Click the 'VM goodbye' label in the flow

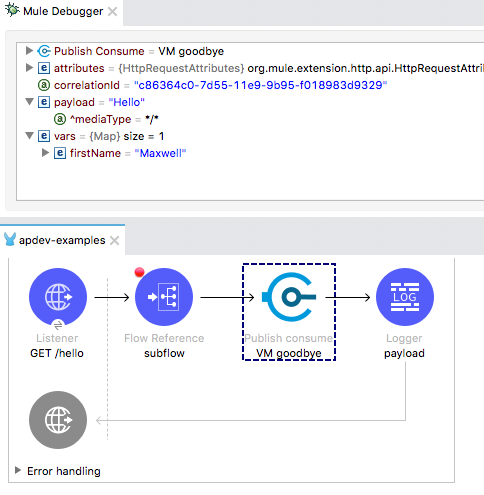(289, 353)
